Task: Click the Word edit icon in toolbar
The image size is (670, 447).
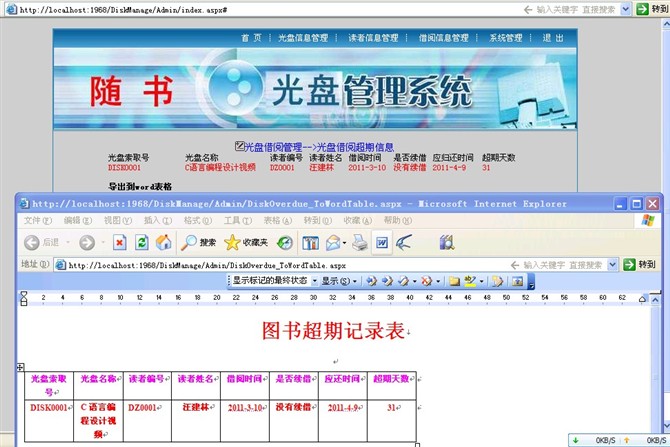Action: (x=381, y=242)
